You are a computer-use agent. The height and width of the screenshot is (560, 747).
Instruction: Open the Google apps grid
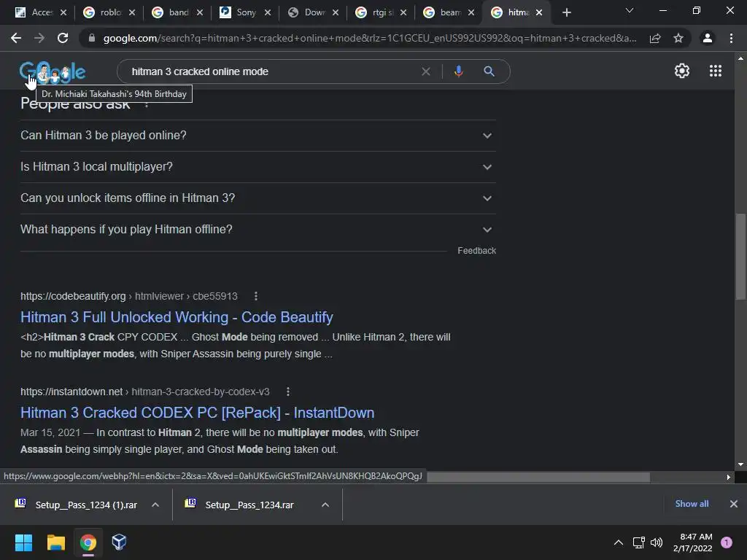[716, 71]
